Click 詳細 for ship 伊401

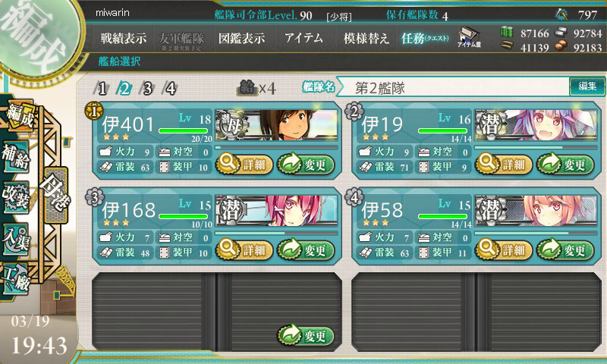pos(244,165)
